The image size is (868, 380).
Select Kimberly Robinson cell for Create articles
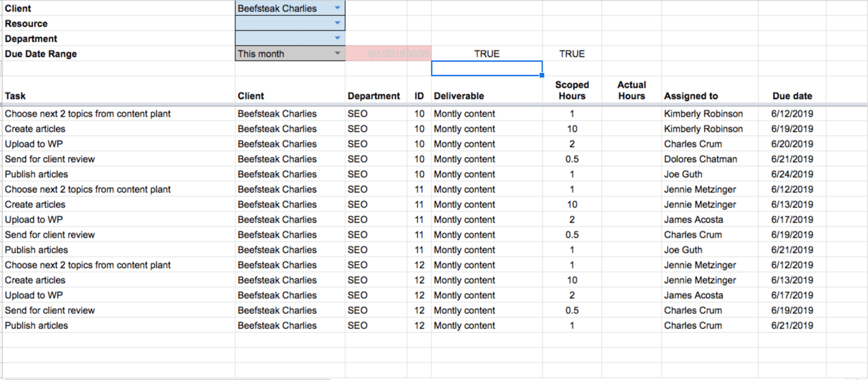703,129
